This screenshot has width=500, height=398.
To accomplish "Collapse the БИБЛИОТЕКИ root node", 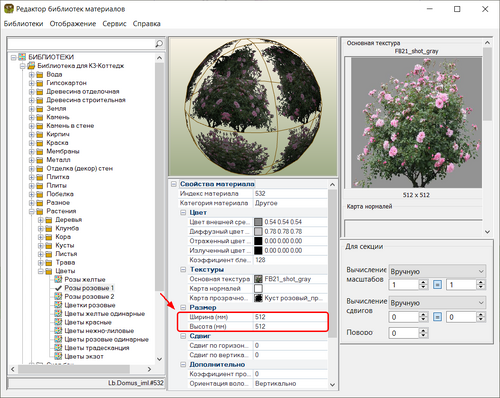I will pyautogui.click(x=14, y=57).
